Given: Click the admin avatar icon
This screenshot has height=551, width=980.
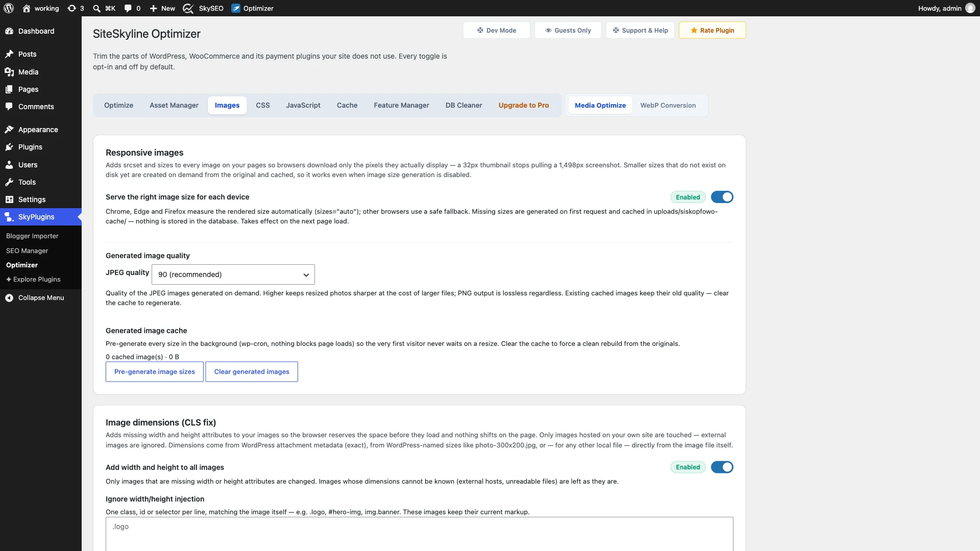Looking at the screenshot, I should pos(970,8).
